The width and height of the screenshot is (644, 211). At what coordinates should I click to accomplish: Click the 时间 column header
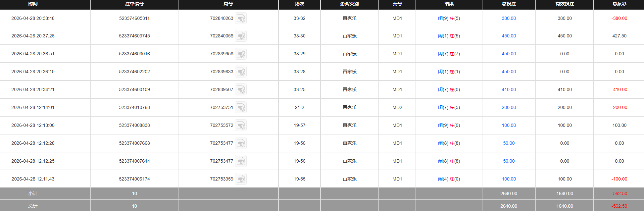[x=33, y=4]
